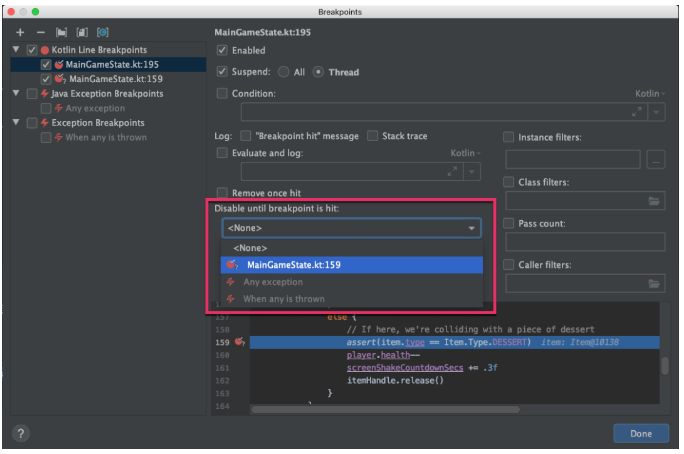Click the add breakpoint plus icon
The height and width of the screenshot is (454, 684).
20,32
